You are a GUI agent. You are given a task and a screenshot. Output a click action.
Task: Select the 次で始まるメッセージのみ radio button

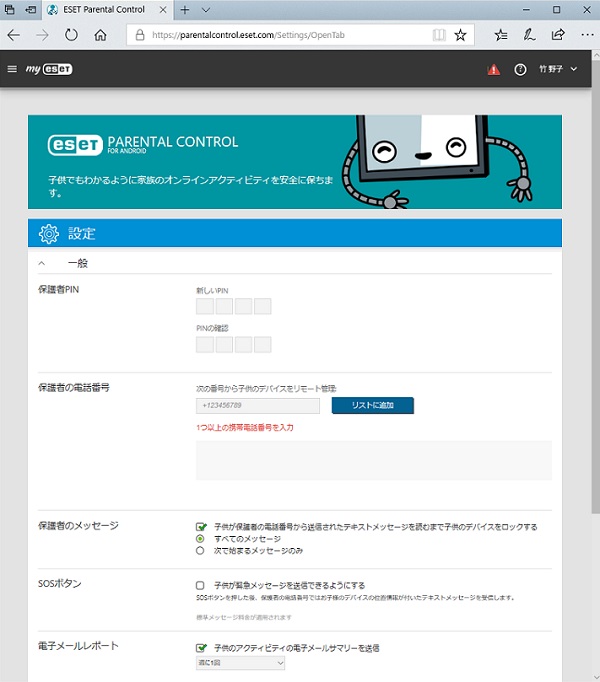200,551
